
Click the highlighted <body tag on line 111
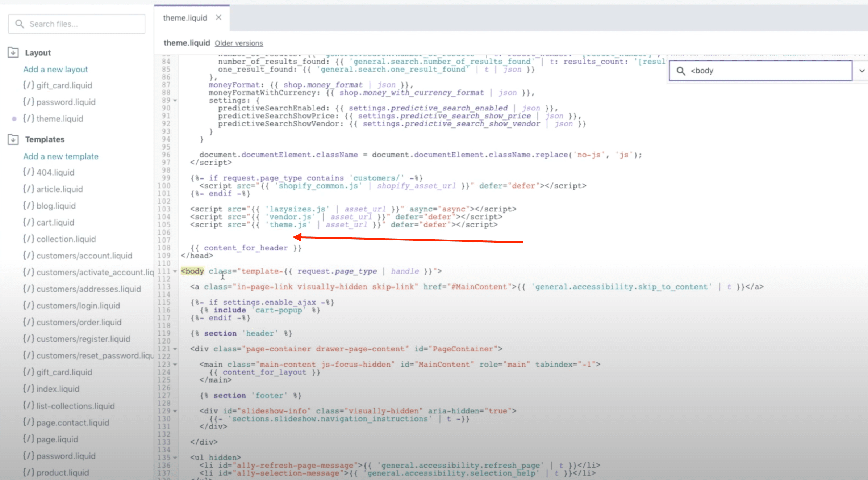pos(192,271)
